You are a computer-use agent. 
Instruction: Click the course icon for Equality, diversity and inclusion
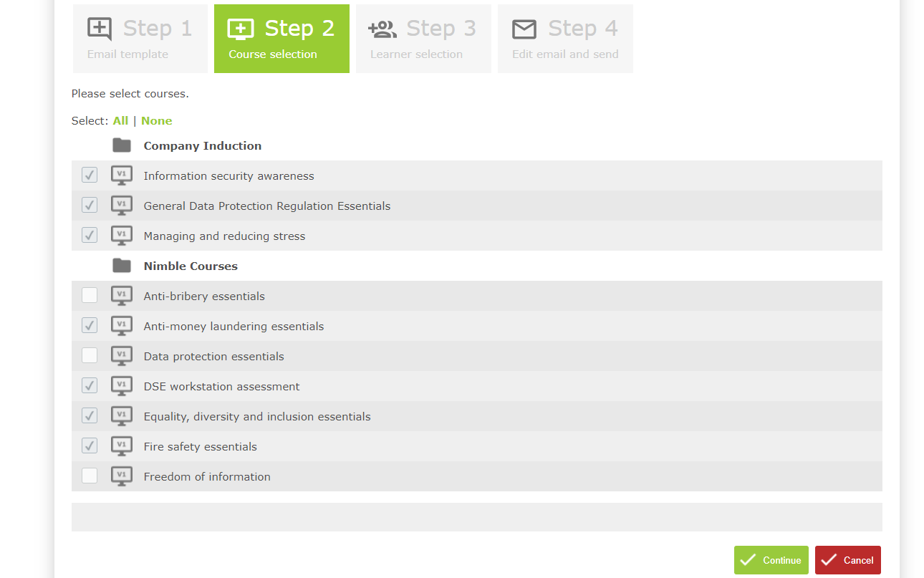122,416
